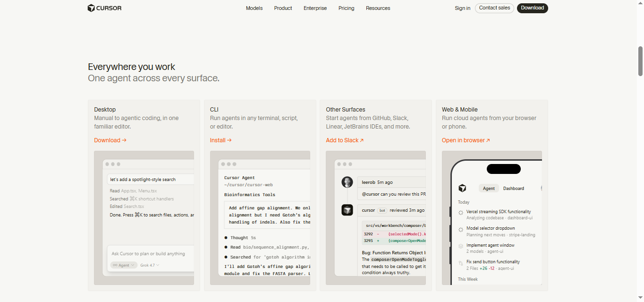Click the Today label in phone mockup
Viewport: 644px width, 302px height.
pyautogui.click(x=464, y=202)
